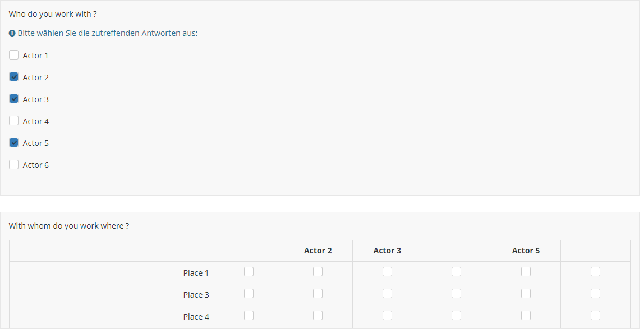Uncheck the Actor 3 checkbox

14,99
